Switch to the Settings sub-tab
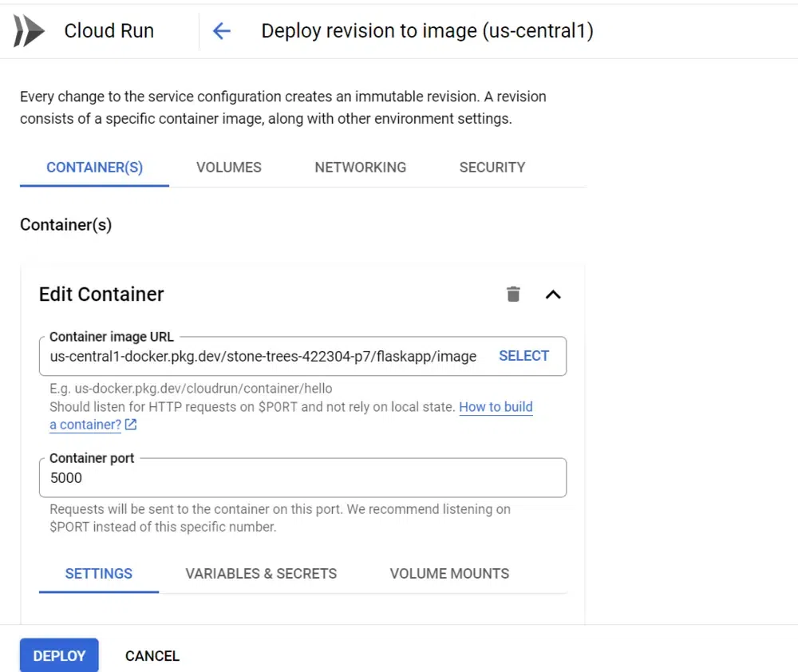The width and height of the screenshot is (798, 672). point(99,574)
